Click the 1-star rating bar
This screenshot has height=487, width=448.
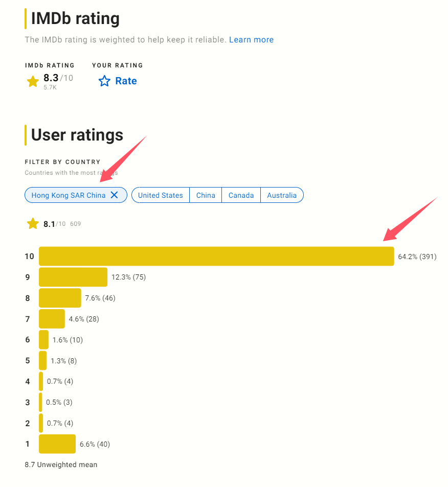[57, 444]
